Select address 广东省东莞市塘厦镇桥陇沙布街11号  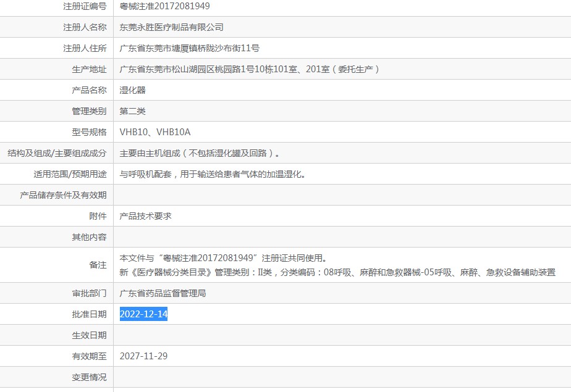189,48
